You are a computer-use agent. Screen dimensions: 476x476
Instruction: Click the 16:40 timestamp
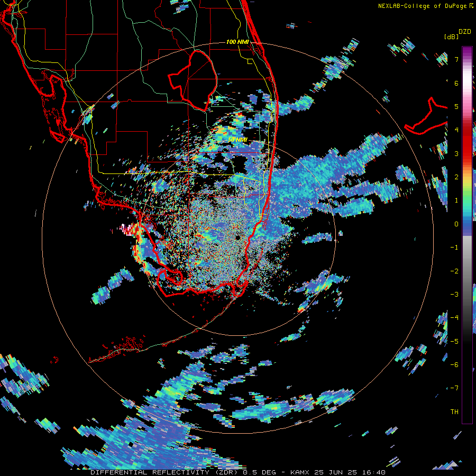point(373,472)
